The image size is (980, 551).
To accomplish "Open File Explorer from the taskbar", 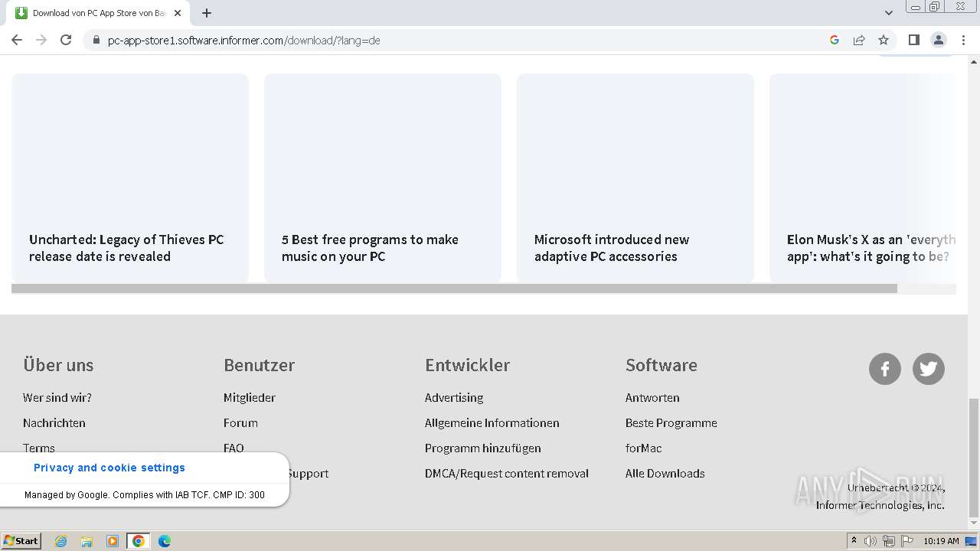I will coord(87,541).
